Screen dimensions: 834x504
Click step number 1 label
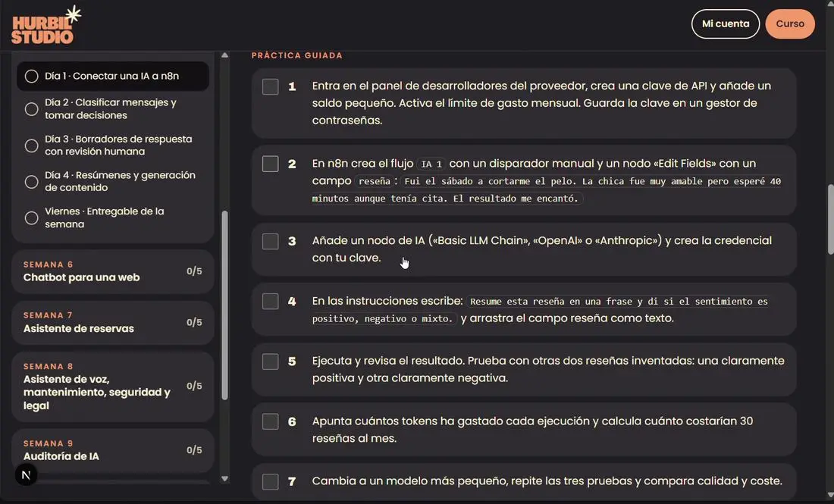point(292,86)
